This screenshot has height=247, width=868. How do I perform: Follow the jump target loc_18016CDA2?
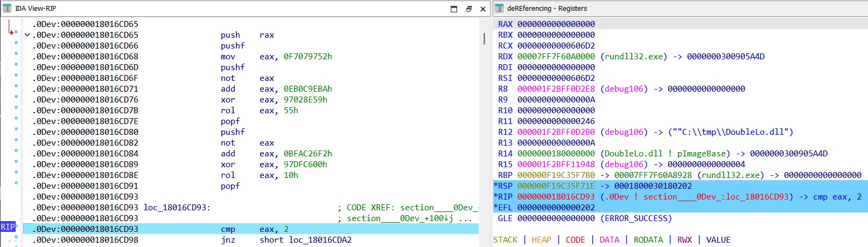click(x=320, y=240)
